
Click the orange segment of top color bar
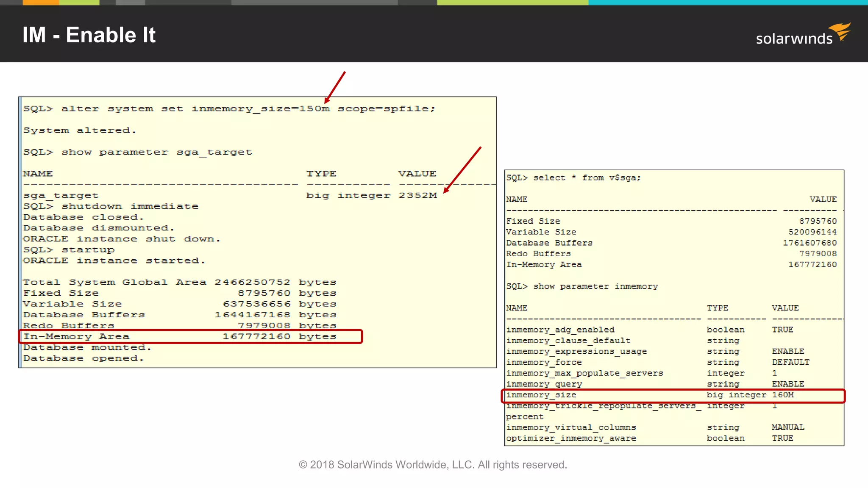(41, 3)
